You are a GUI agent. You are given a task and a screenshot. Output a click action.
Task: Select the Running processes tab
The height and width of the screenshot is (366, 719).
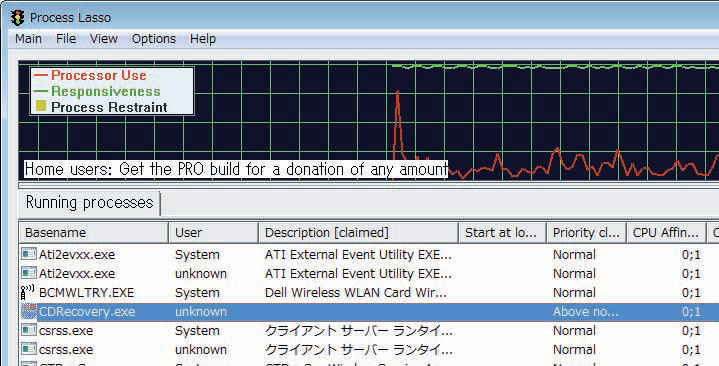tap(89, 202)
